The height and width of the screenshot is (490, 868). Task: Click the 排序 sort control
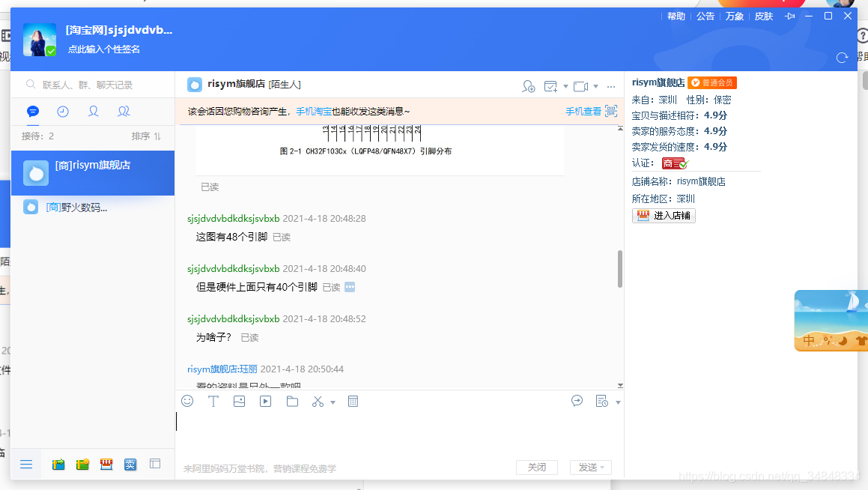coord(146,136)
